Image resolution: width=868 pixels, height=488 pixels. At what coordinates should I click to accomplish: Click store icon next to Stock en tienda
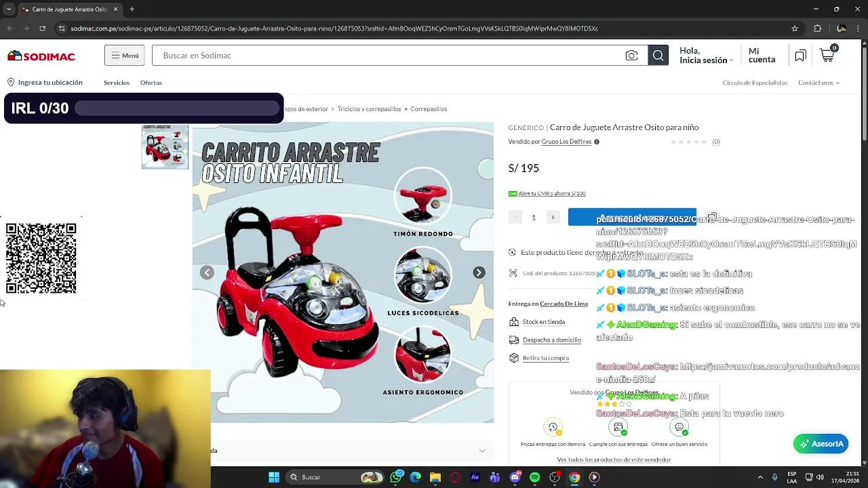(x=513, y=322)
